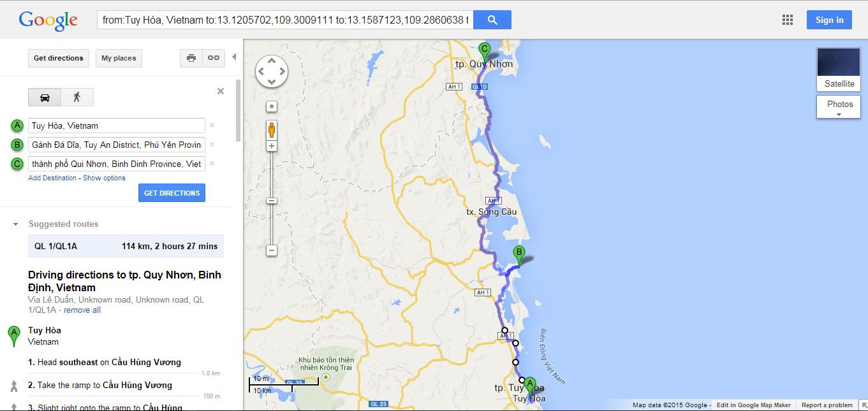Viewport: 868px width, 411px height.
Task: Click the green A marker beside destination field
Action: click(x=18, y=126)
